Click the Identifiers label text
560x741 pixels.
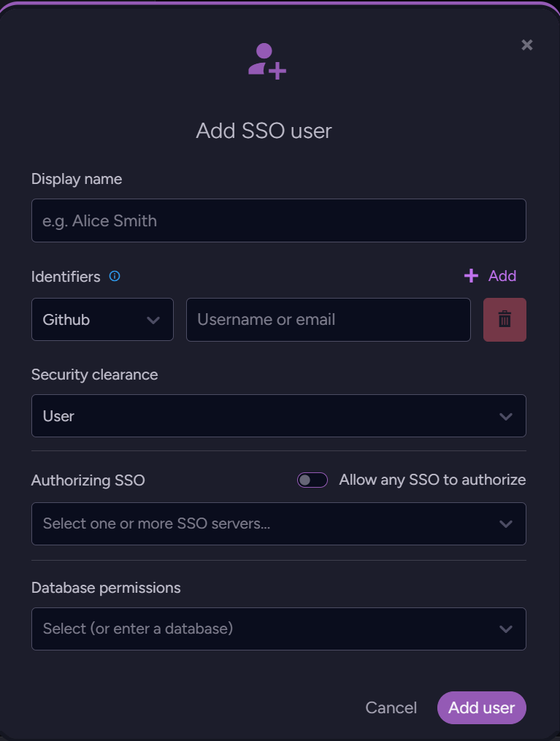[x=66, y=277]
